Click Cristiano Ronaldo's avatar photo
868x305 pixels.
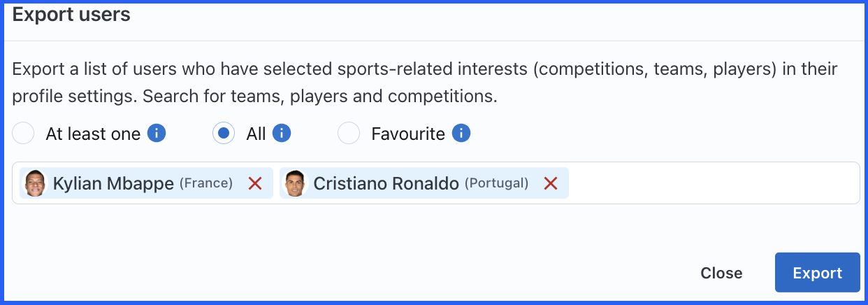[295, 183]
